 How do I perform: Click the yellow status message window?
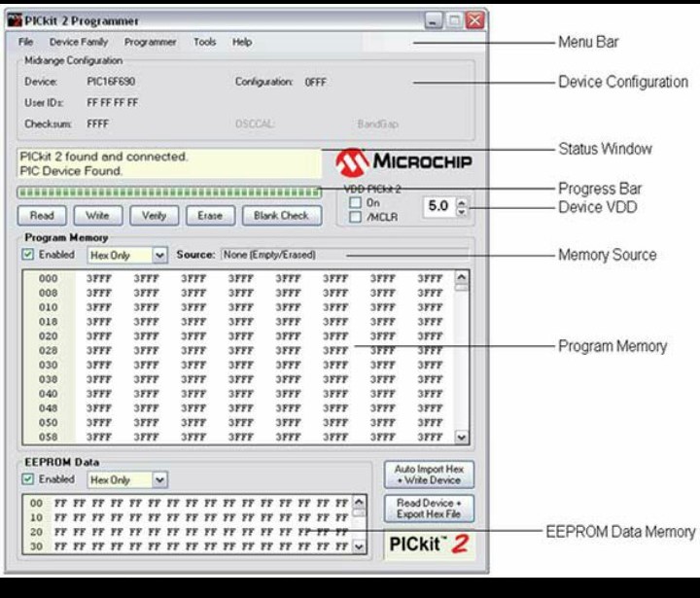point(169,164)
